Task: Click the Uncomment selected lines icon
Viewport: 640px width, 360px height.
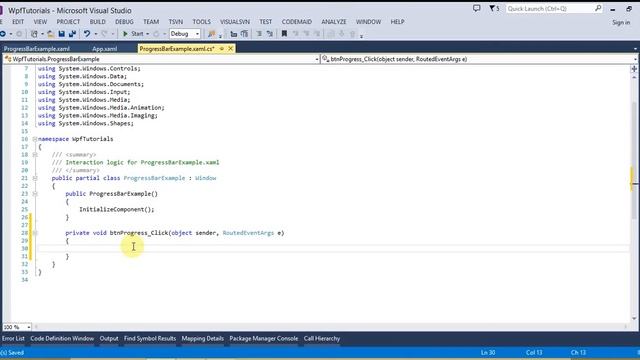Action: [x=269, y=34]
